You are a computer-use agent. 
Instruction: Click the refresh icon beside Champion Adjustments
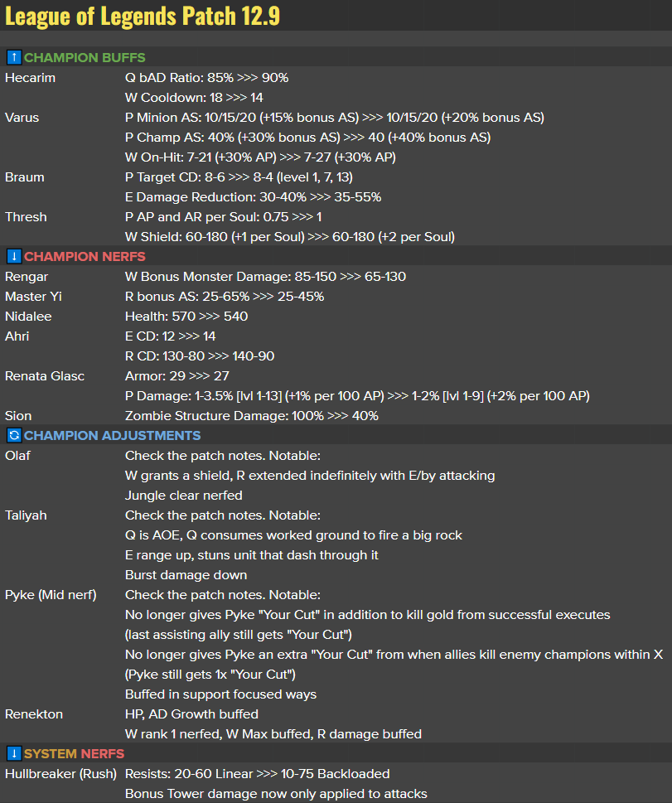pyautogui.click(x=13, y=435)
